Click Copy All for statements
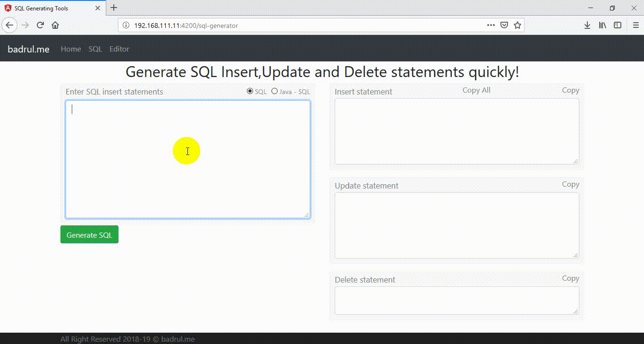644x344 pixels. point(476,90)
